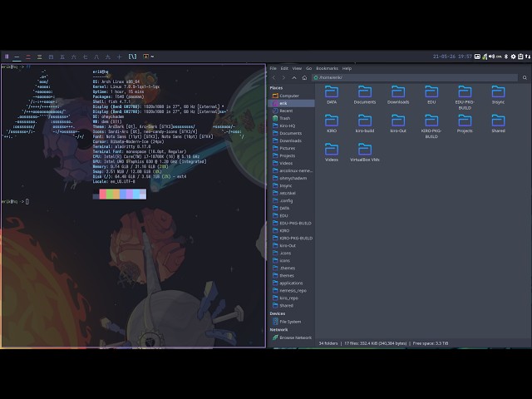Switch to workspace tag 三

pyautogui.click(x=39, y=57)
